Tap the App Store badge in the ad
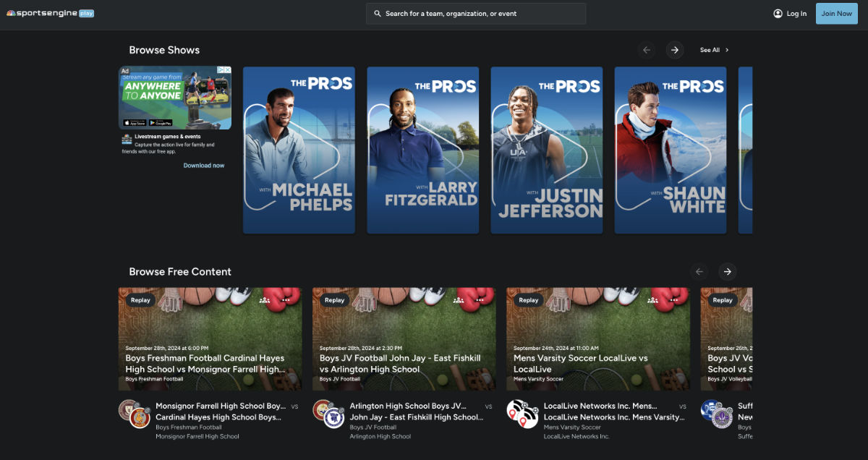Image resolution: width=868 pixels, height=460 pixels. click(135, 123)
